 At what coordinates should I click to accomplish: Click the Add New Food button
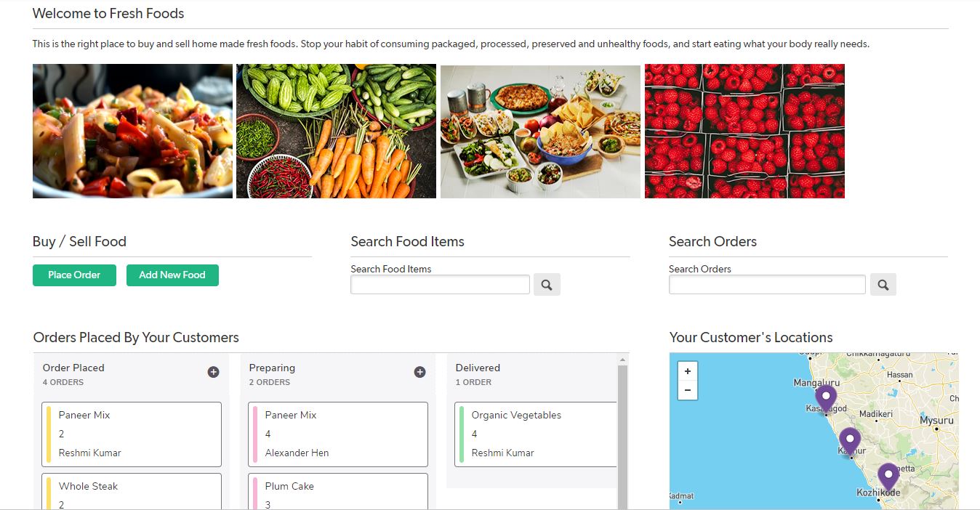tap(172, 275)
